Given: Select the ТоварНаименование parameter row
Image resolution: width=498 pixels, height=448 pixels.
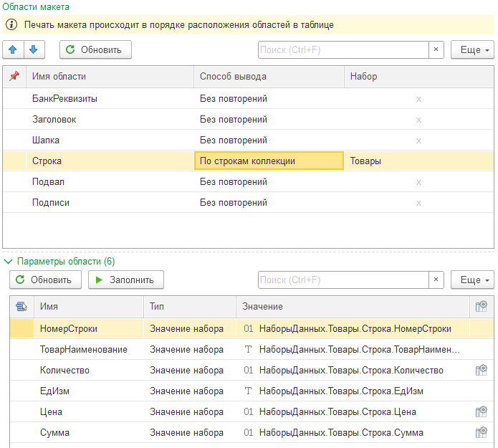Looking at the screenshot, I should pyautogui.click(x=84, y=350).
